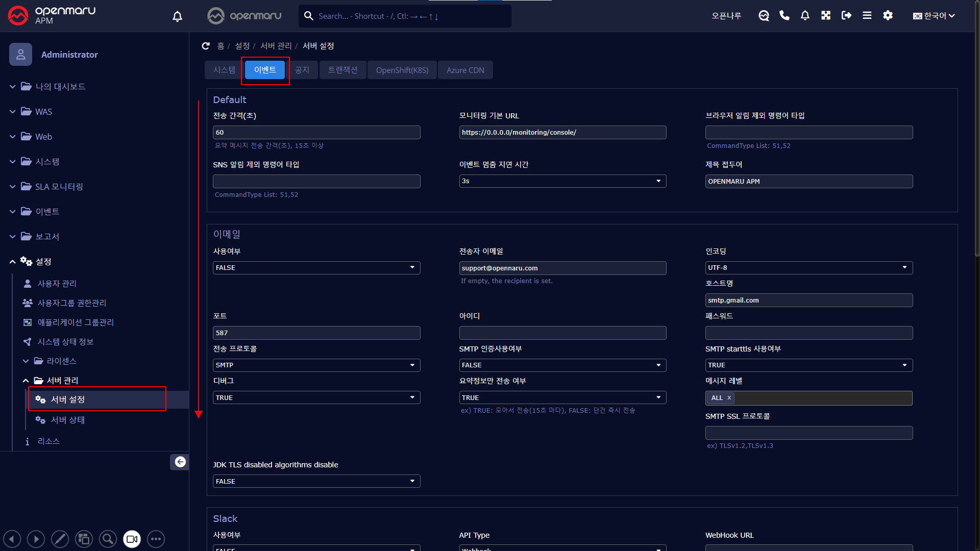The image size is (980, 551).
Task: Open 서버 상태 in the sidebar
Action: pyautogui.click(x=67, y=420)
